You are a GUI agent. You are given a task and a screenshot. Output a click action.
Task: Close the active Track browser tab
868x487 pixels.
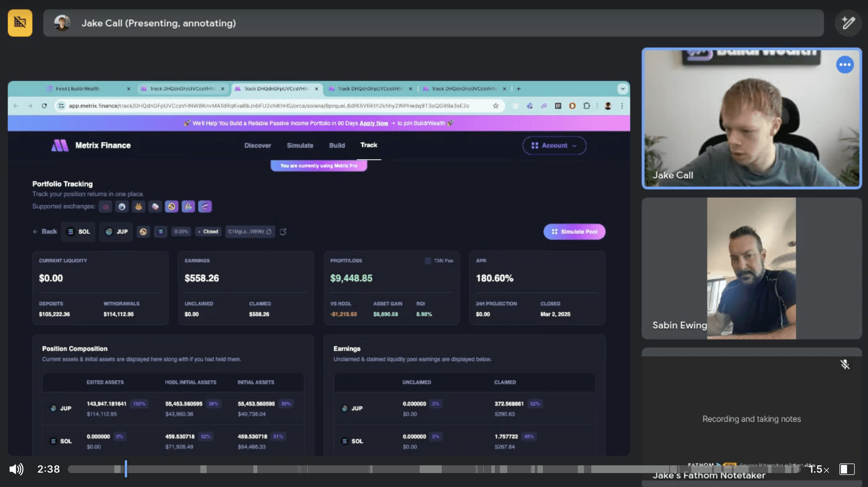click(x=317, y=89)
